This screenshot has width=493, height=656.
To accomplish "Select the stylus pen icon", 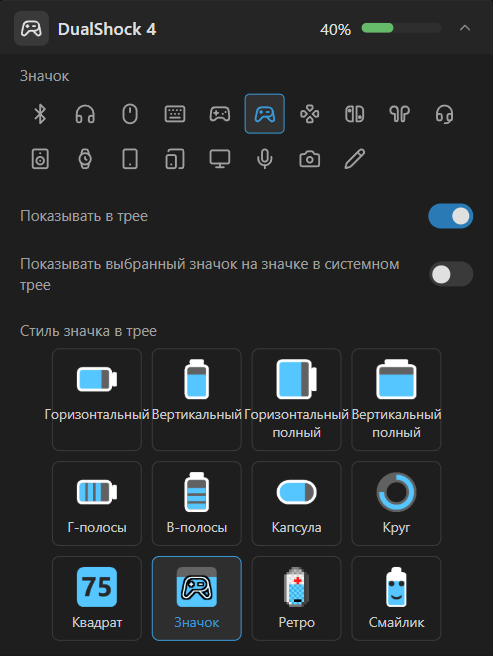I will [354, 159].
